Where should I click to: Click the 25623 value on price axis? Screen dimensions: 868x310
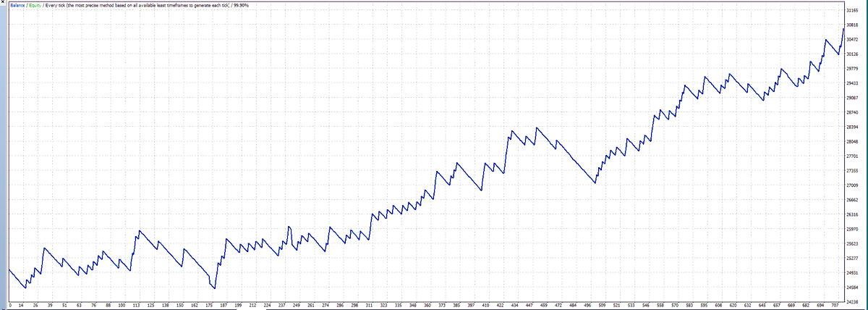click(x=851, y=243)
